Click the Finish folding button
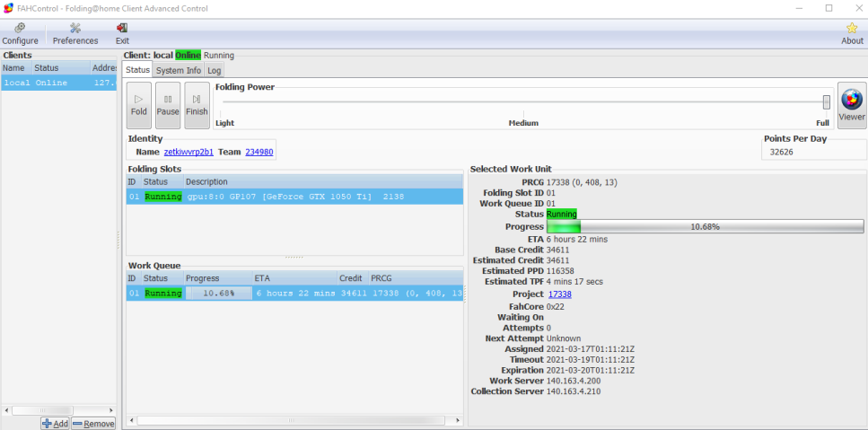Image resolution: width=868 pixels, height=430 pixels. click(x=197, y=105)
